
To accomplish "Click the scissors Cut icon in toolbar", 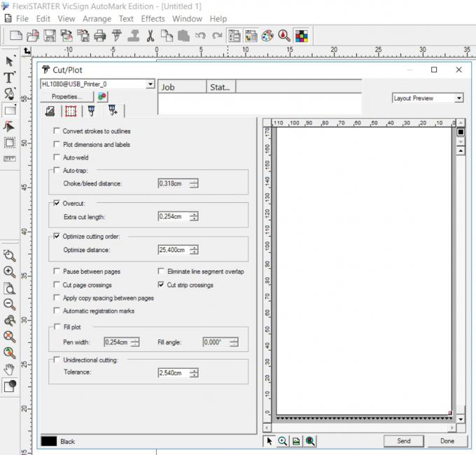I will pos(150,36).
